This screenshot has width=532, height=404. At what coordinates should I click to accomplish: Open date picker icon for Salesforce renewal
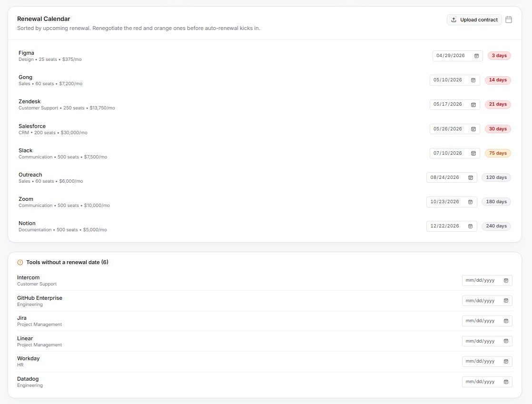pyautogui.click(x=473, y=129)
